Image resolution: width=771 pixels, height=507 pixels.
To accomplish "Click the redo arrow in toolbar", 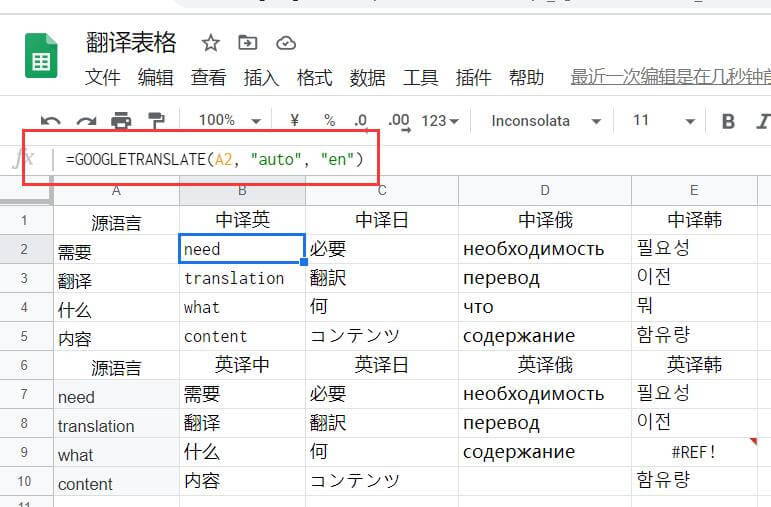I will pyautogui.click(x=86, y=121).
